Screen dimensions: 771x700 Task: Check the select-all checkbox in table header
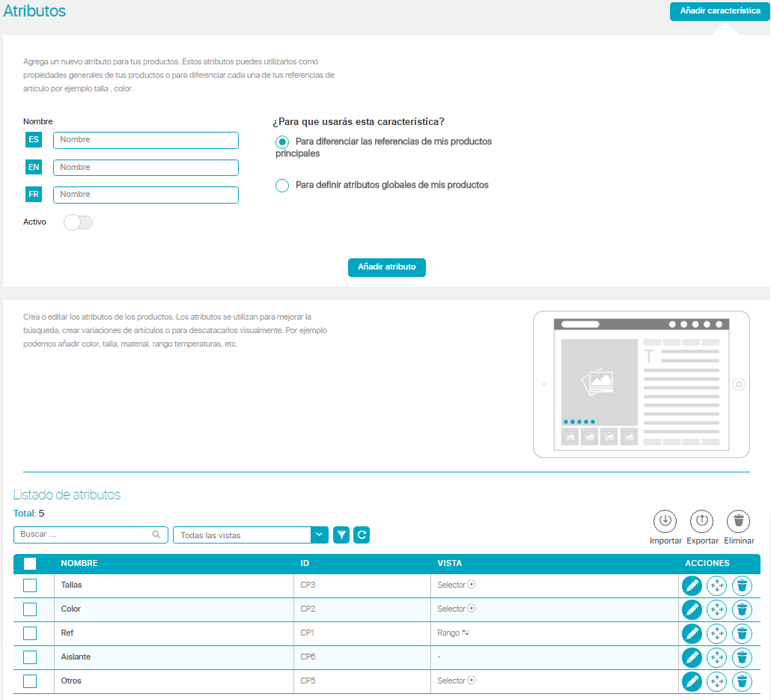(x=30, y=564)
